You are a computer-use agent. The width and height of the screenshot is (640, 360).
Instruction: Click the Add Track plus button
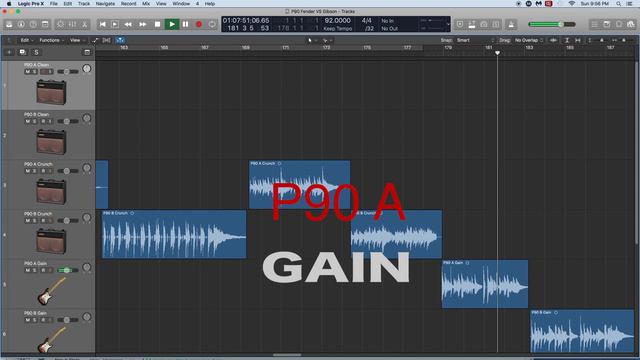pyautogui.click(x=9, y=52)
